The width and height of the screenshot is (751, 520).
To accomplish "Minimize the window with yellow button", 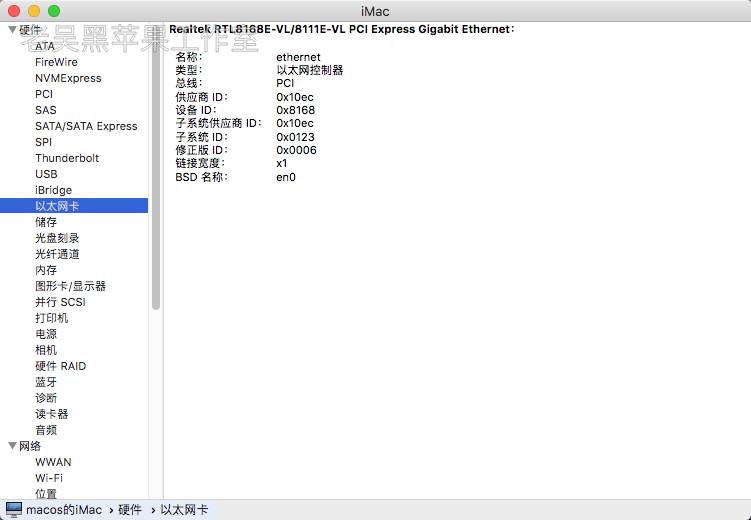I will [34, 11].
